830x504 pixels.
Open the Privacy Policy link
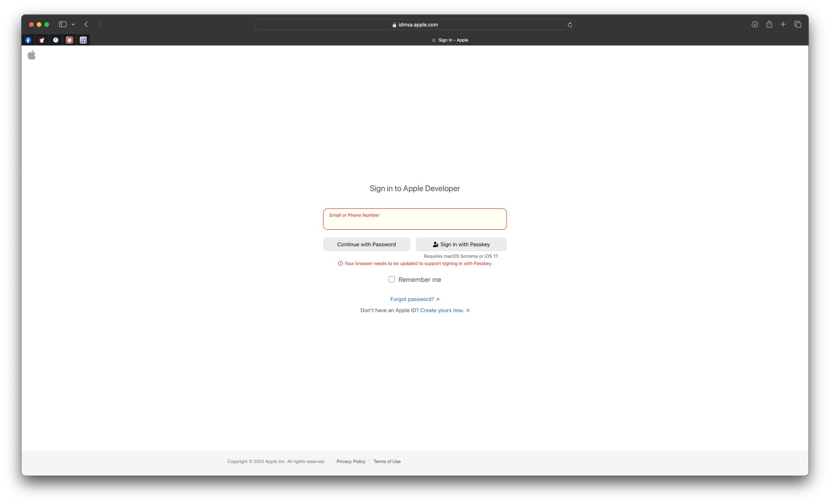point(351,461)
